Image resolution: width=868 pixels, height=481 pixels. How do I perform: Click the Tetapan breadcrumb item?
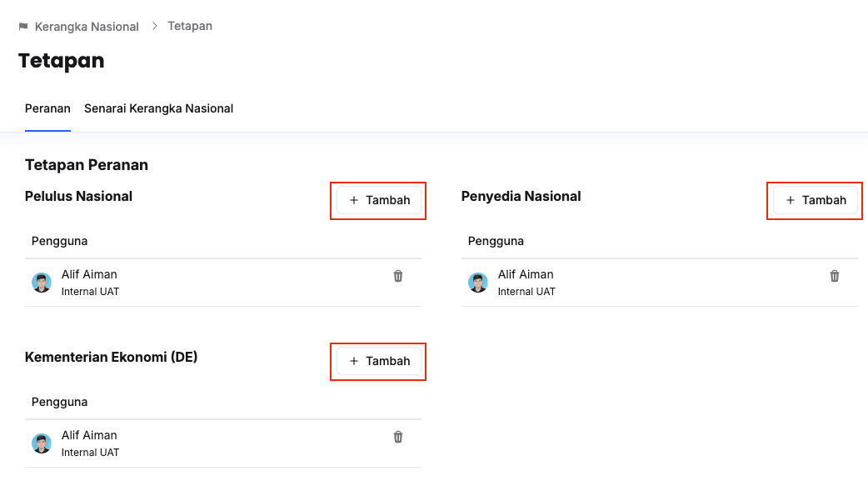tap(190, 26)
